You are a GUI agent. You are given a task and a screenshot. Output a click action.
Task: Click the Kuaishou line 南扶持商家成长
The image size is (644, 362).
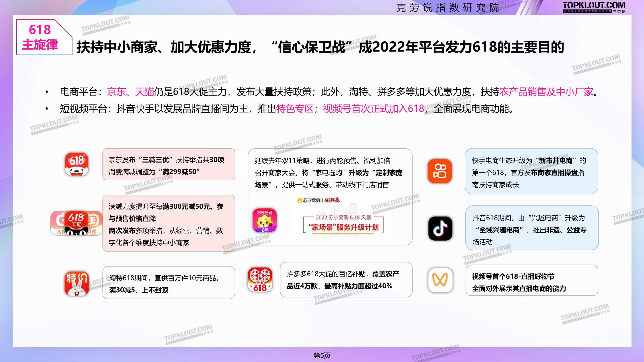pyautogui.click(x=495, y=185)
